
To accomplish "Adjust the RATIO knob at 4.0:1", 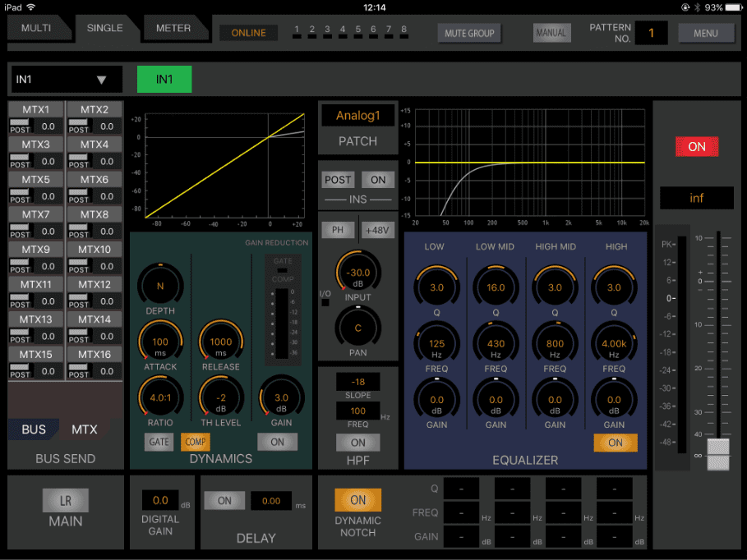I will tap(160, 397).
